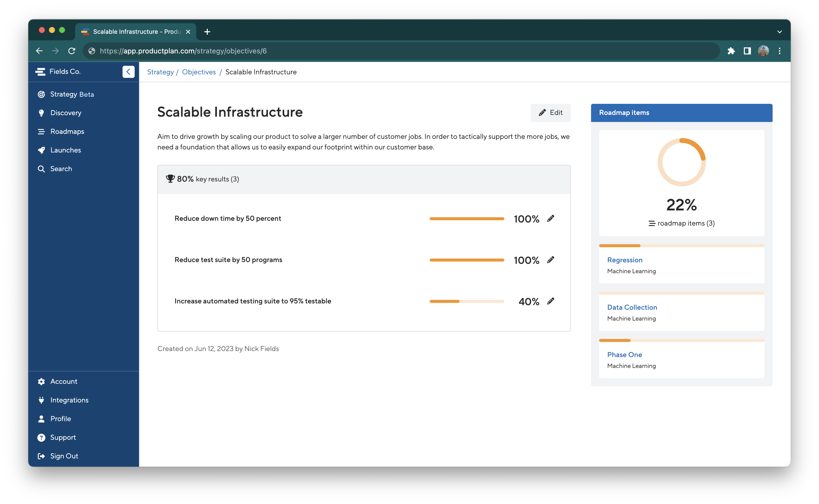Click the Search magnifying glass icon
The width and height of the screenshot is (819, 504).
click(41, 169)
